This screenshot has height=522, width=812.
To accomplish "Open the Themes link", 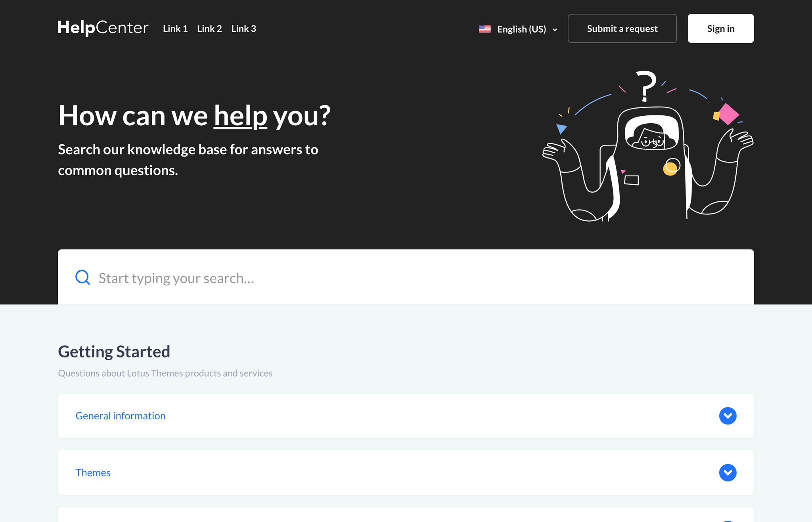I will coord(93,472).
